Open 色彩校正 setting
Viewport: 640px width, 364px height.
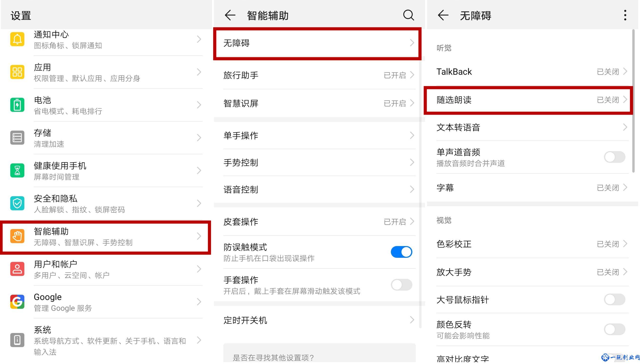(x=532, y=244)
